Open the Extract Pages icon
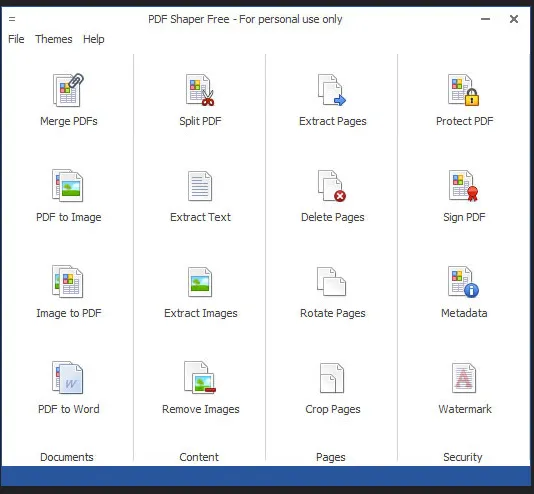The width and height of the screenshot is (534, 494). [332, 90]
